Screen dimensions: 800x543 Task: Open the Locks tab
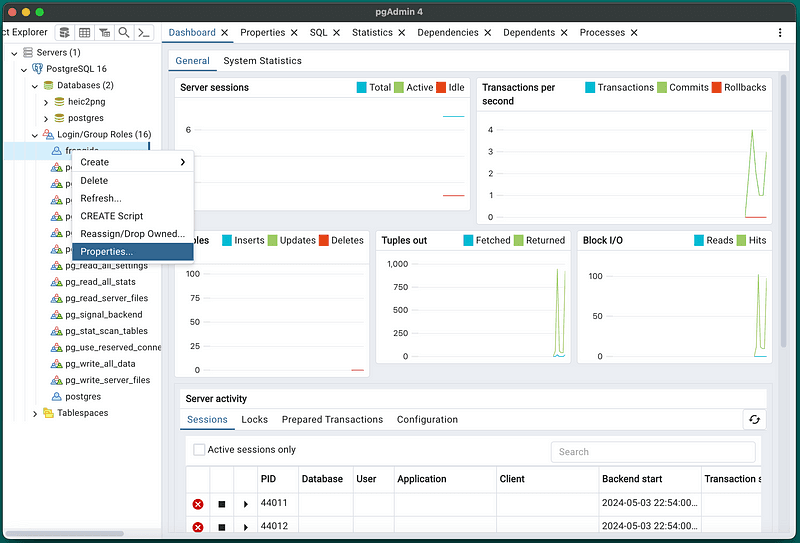click(255, 419)
